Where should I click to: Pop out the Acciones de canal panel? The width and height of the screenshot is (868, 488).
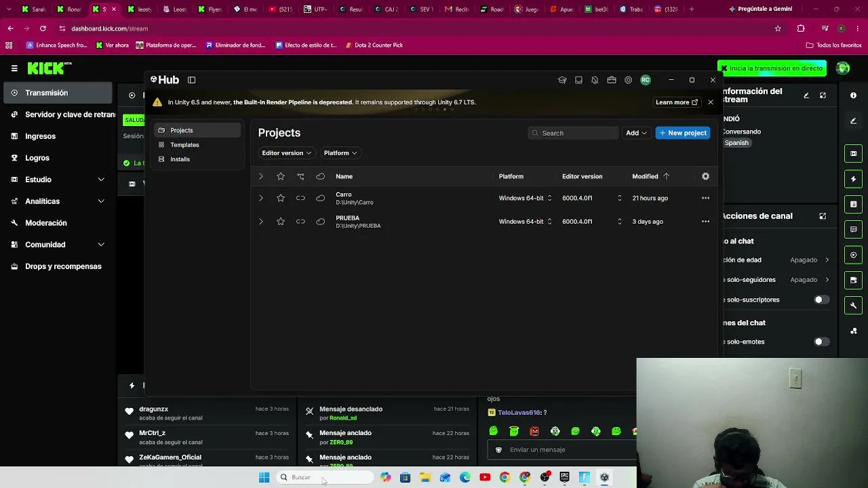[823, 216]
